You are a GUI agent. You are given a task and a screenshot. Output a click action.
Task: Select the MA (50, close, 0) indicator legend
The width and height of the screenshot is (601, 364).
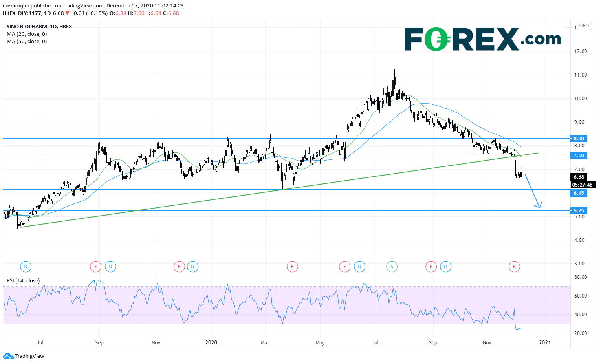point(27,42)
